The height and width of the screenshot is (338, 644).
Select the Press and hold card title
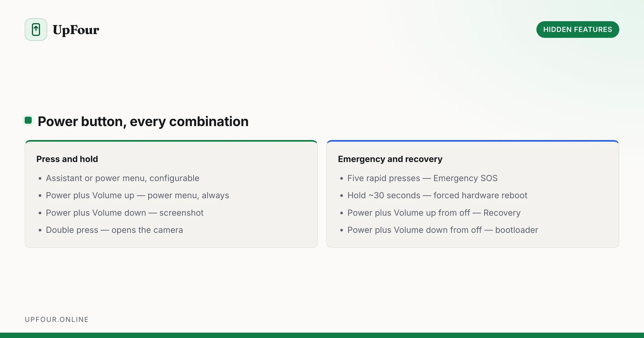(67, 159)
